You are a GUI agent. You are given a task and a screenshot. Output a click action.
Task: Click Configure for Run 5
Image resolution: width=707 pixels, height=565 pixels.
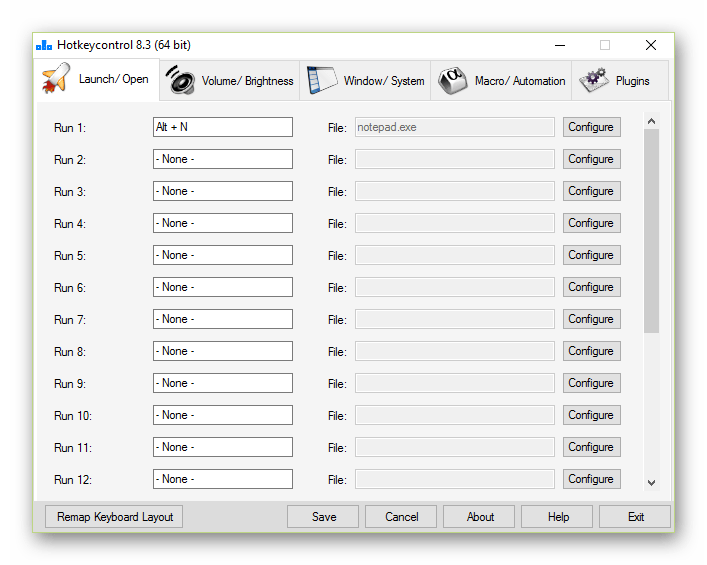[x=592, y=255]
